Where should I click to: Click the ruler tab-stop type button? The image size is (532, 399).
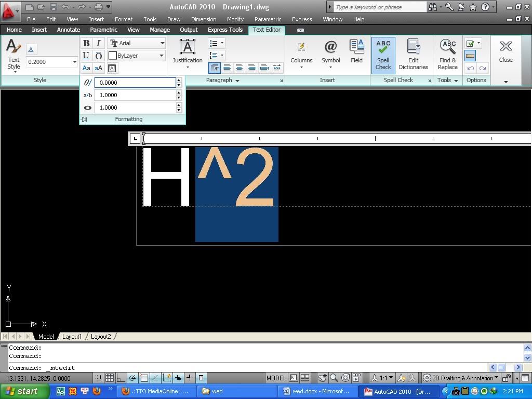coord(135,138)
